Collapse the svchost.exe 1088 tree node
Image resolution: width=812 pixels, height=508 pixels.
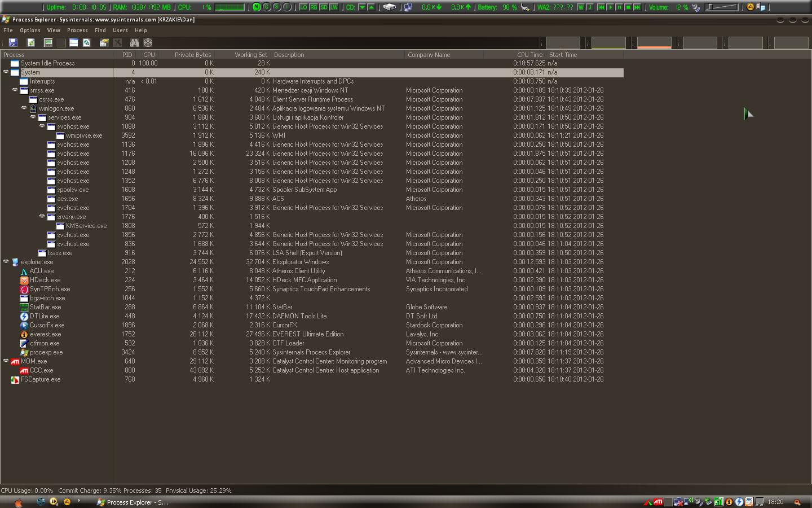point(42,126)
